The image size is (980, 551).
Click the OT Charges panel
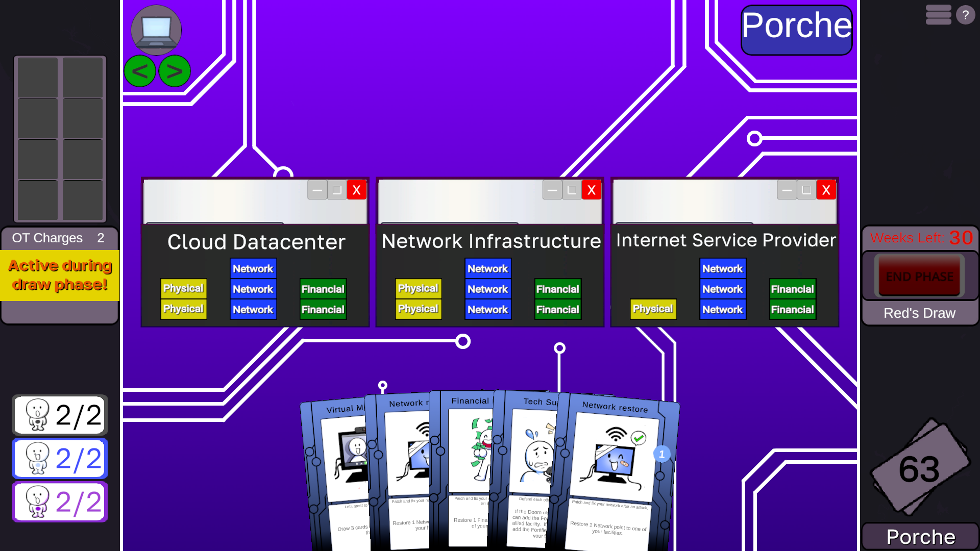[x=60, y=238]
